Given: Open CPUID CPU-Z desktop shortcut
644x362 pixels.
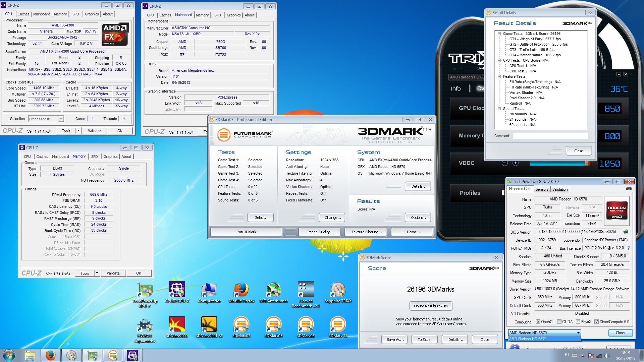Looking at the screenshot, I should [177, 292].
